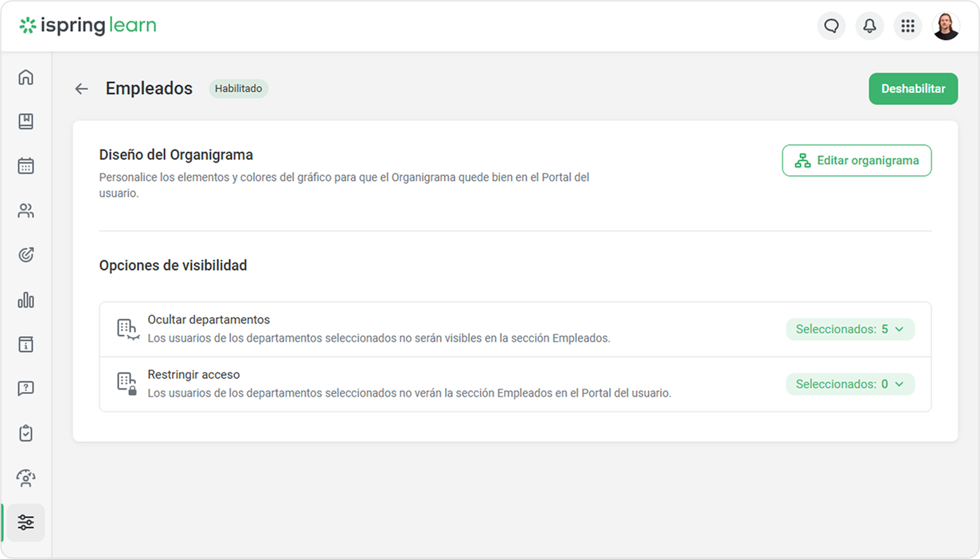Open the question bubble icon in sidebar
Image resolution: width=980 pixels, height=559 pixels.
26,389
